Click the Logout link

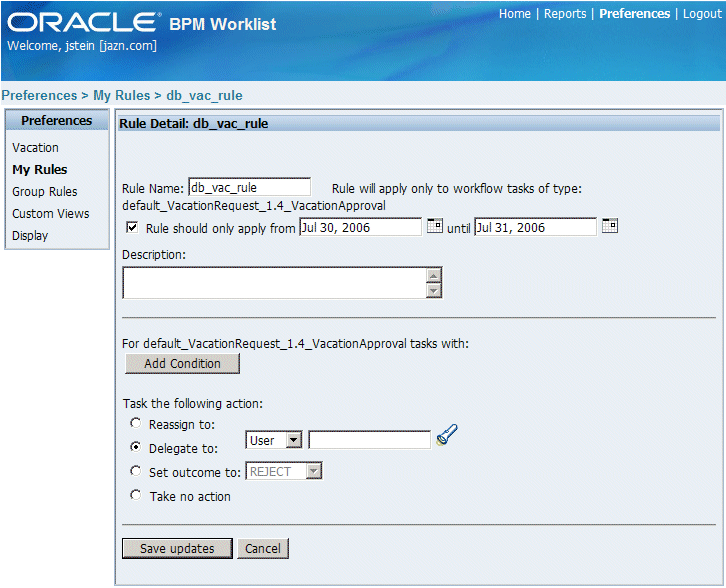click(702, 14)
